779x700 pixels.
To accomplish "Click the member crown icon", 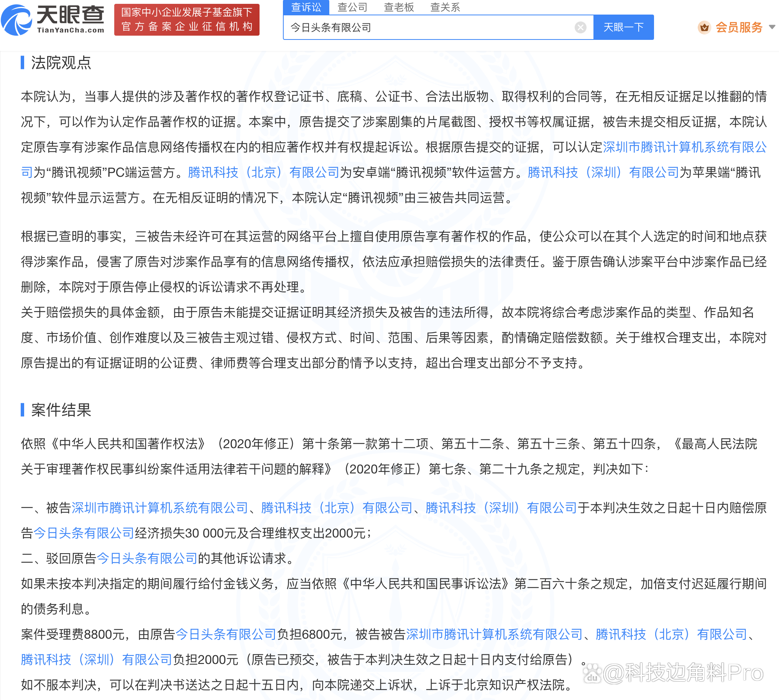I will click(x=704, y=27).
